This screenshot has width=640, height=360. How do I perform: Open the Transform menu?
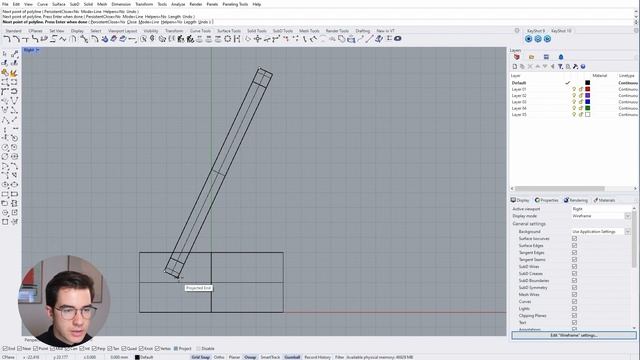[144, 4]
